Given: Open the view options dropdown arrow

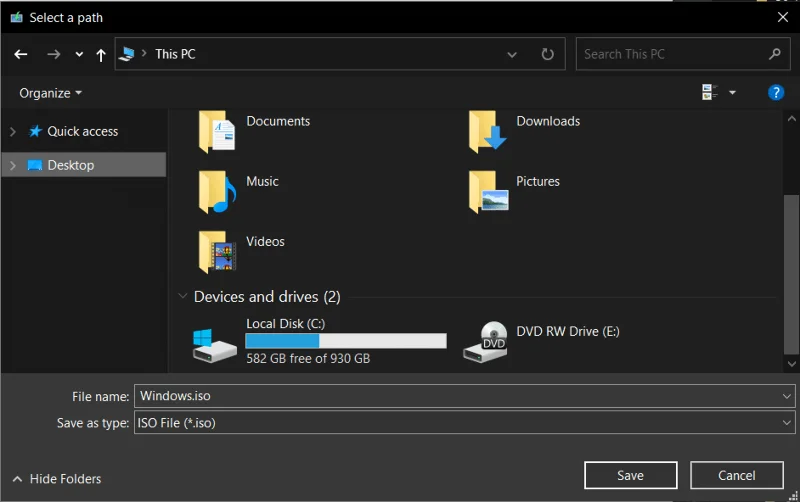Looking at the screenshot, I should (732, 92).
